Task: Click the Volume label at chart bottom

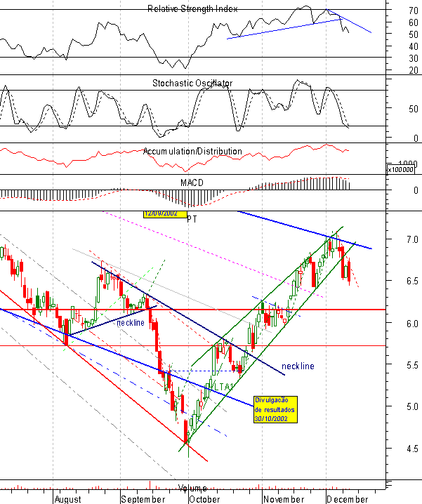Action: (x=192, y=489)
